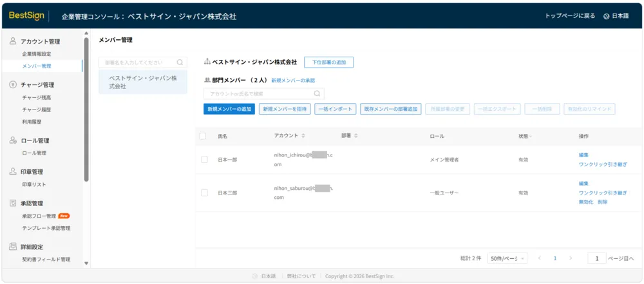This screenshot has width=644, height=284.
Task: Go to previous page arrow
Action: pyautogui.click(x=539, y=258)
